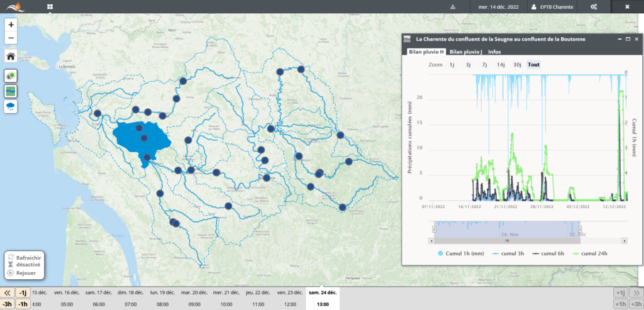Open the date picker showing 14 déc. 2022
Viewport: 644px width, 310px height.
[498, 7]
